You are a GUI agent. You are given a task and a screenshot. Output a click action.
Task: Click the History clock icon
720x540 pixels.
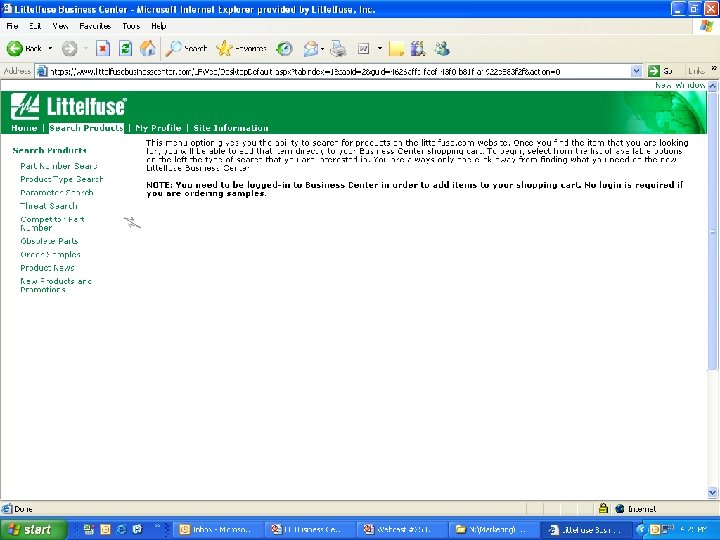pyautogui.click(x=284, y=48)
